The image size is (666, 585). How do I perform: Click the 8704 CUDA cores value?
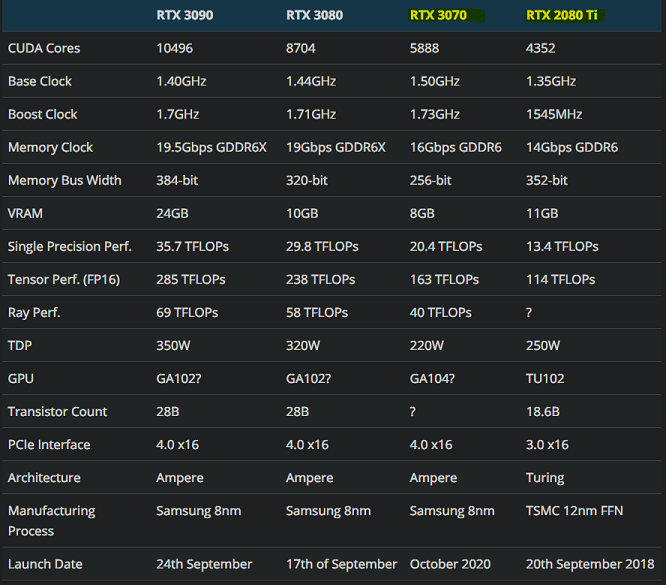[301, 48]
